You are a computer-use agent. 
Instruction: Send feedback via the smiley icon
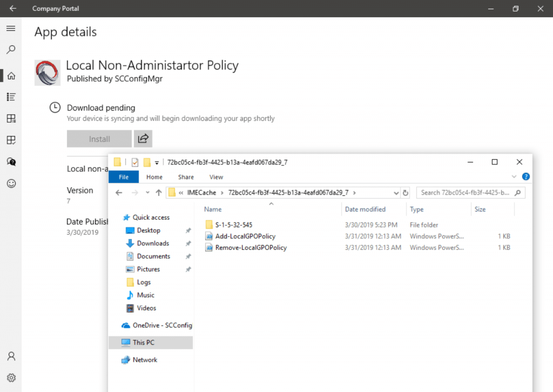(11, 183)
